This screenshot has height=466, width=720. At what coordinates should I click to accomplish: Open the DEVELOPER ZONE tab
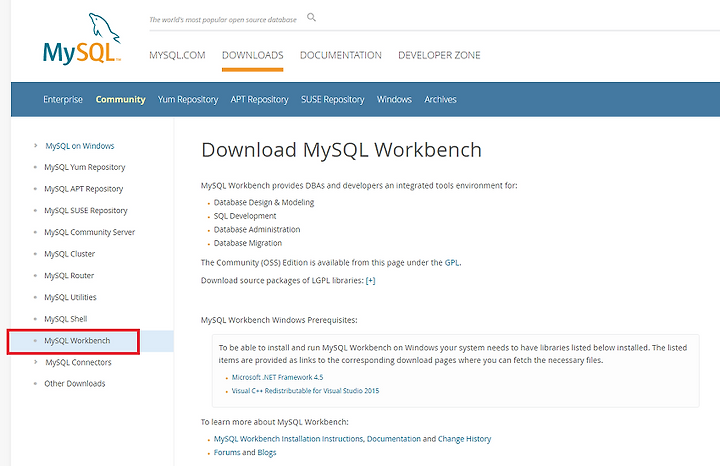[439, 55]
